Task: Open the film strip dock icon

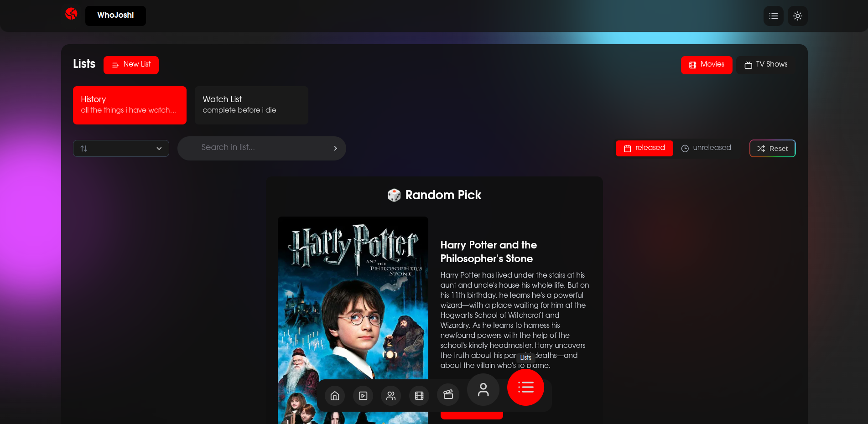Action: pyautogui.click(x=419, y=396)
